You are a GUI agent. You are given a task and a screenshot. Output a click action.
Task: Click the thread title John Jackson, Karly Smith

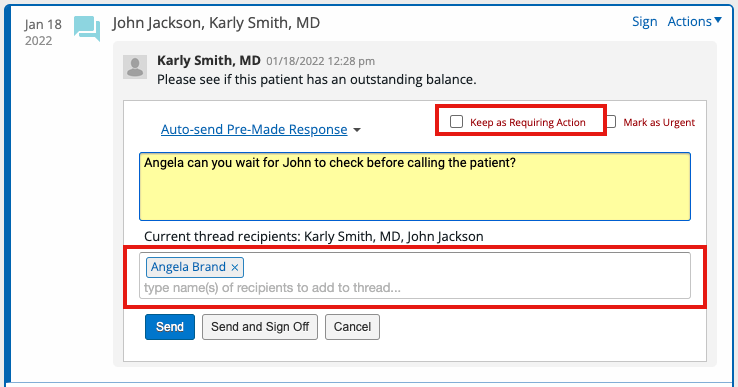click(216, 23)
